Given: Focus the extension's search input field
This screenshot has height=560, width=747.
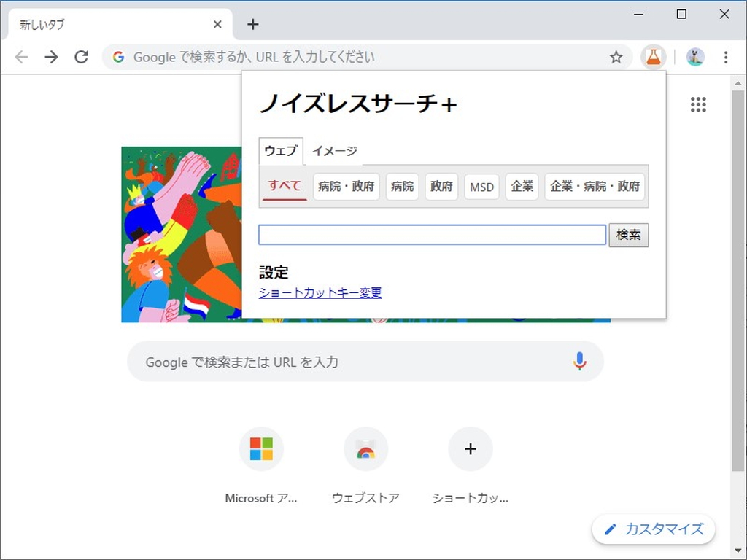Looking at the screenshot, I should coord(432,234).
